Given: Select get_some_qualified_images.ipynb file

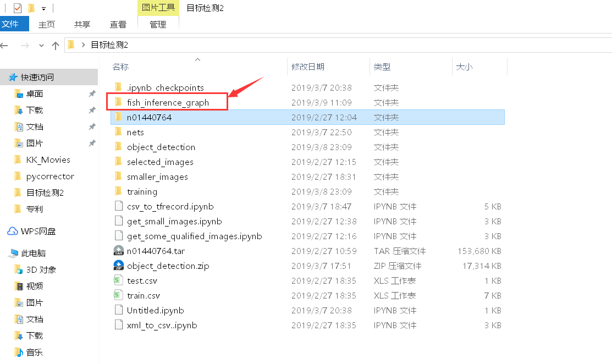Looking at the screenshot, I should tap(194, 236).
